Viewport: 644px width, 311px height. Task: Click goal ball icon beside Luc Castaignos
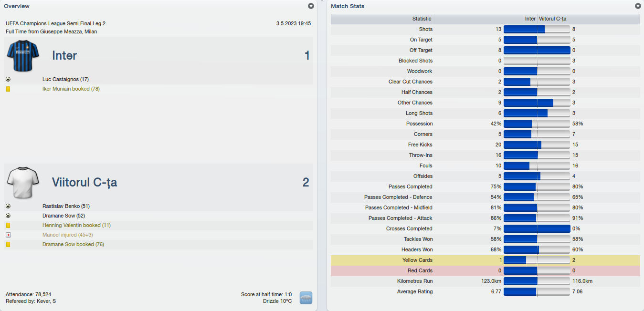(x=8, y=79)
